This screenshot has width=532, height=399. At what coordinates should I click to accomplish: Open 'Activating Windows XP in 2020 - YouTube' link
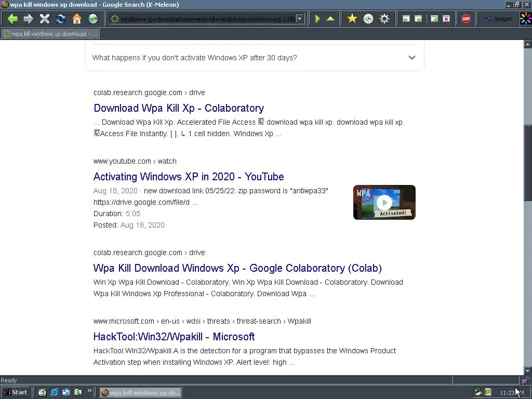(189, 177)
